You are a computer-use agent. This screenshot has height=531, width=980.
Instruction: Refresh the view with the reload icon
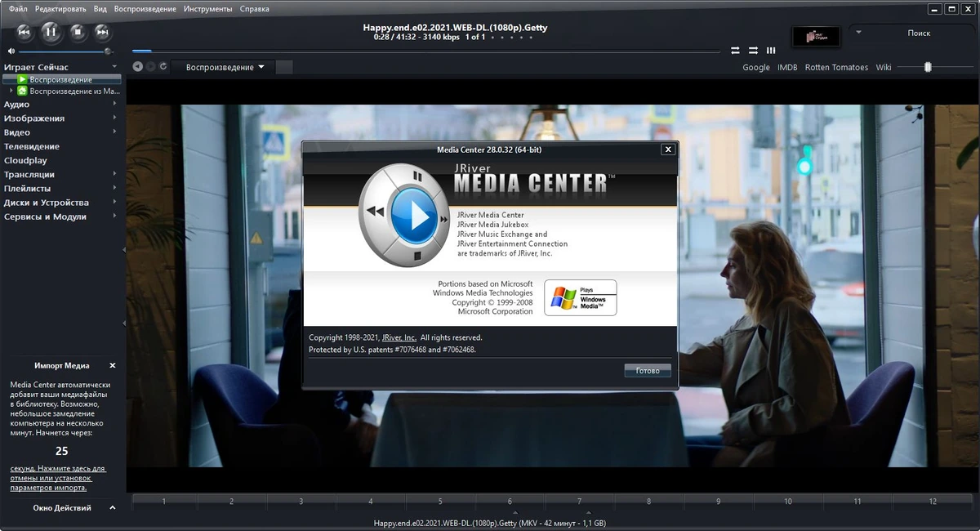click(x=163, y=67)
